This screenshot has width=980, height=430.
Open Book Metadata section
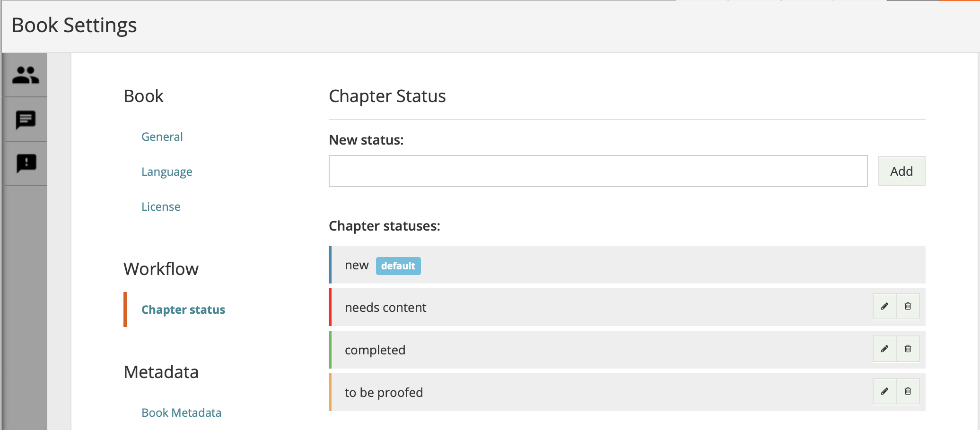181,413
